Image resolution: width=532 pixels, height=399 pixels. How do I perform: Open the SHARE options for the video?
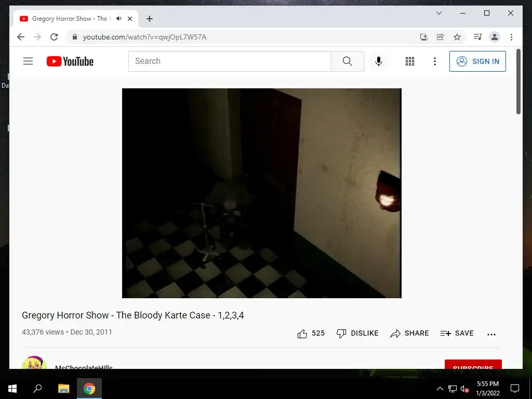point(409,333)
